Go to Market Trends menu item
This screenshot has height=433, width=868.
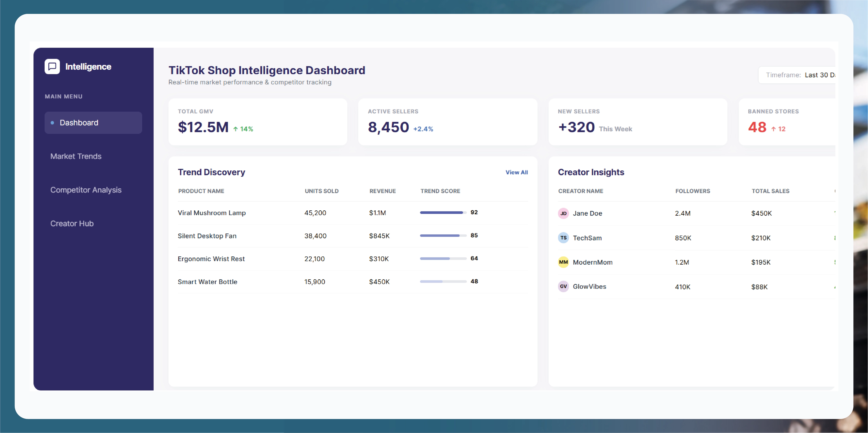pyautogui.click(x=76, y=156)
